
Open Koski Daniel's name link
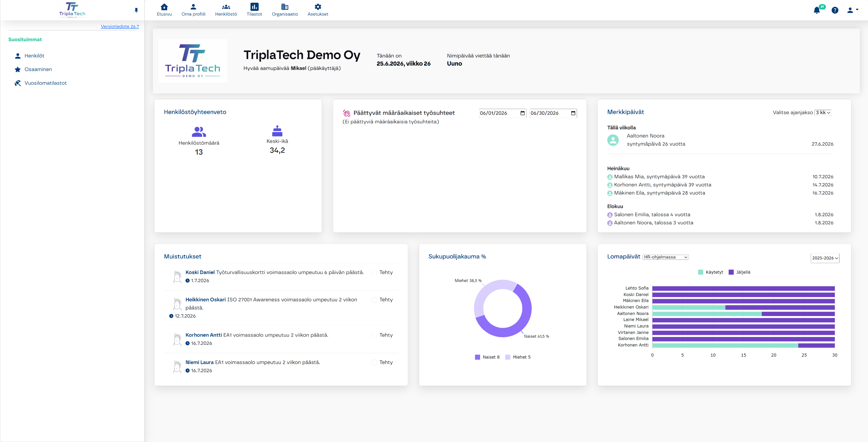pos(200,272)
